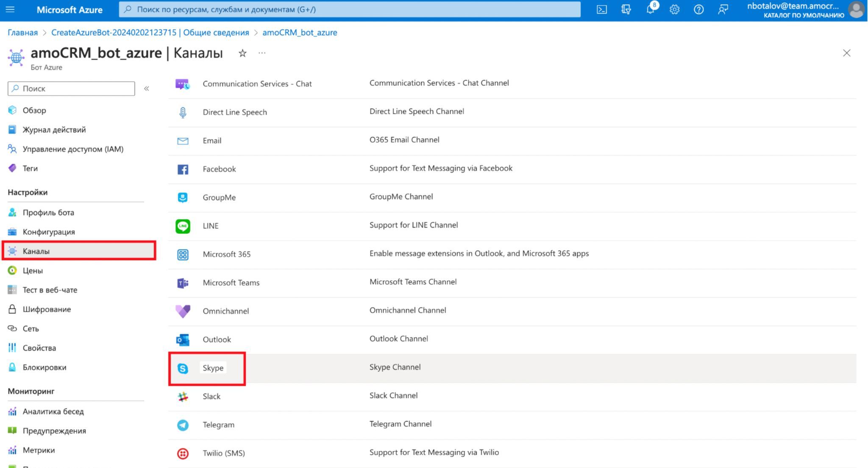The image size is (868, 468).
Task: Click the Facebook channel icon
Action: [x=183, y=169]
